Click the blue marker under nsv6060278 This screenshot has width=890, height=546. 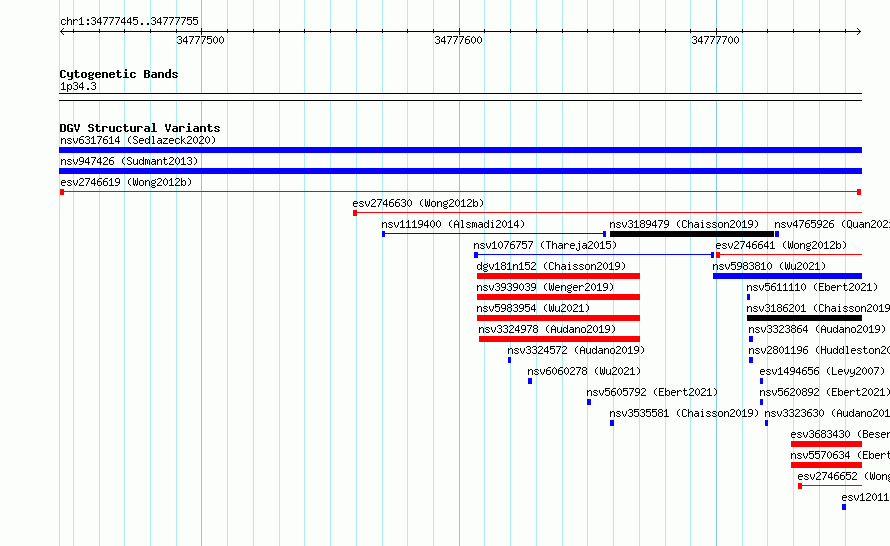(530, 381)
